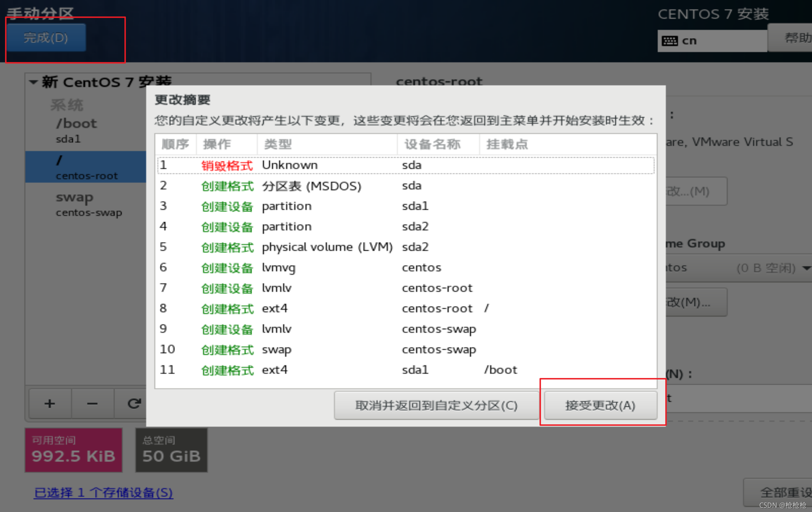
Task: Click 接受更改(A) accept changes button
Action: click(x=600, y=405)
